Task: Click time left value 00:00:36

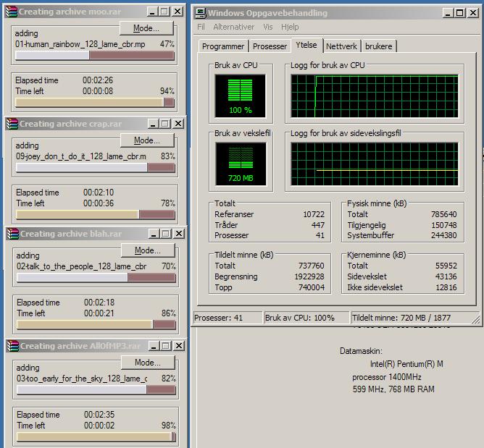Action: click(99, 203)
